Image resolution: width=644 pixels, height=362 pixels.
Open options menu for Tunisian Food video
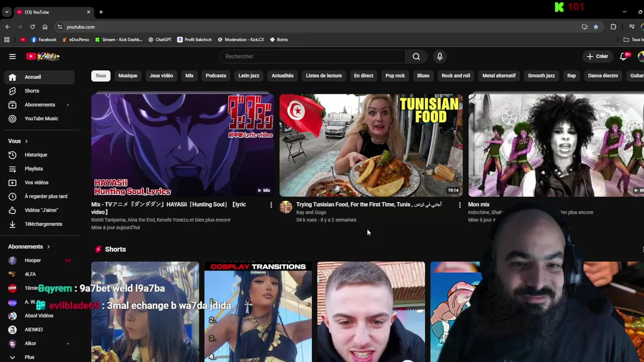459,205
